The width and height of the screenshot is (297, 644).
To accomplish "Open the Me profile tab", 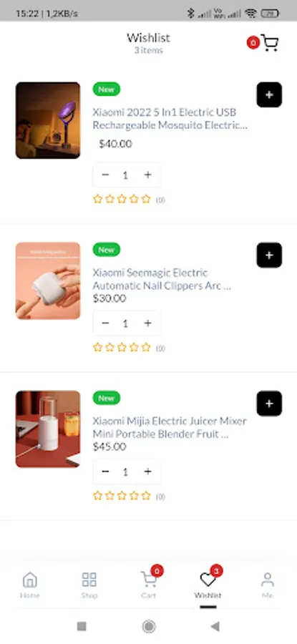I will pos(268,585).
